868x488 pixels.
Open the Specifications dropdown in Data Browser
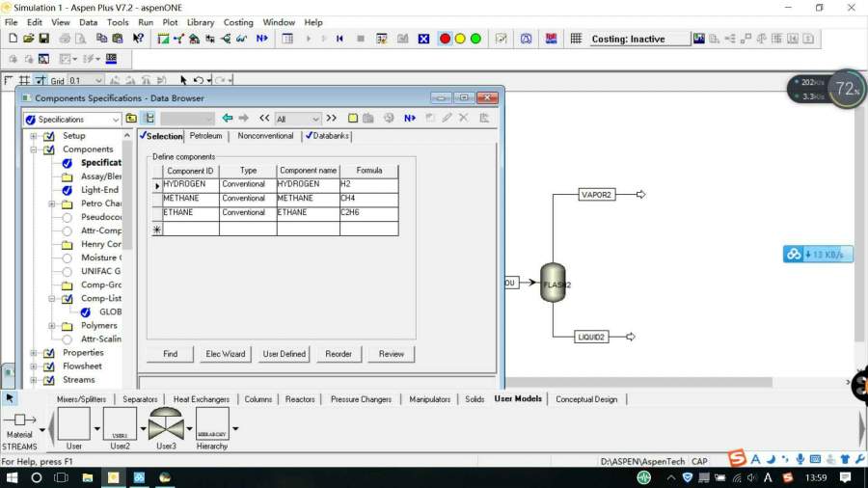click(116, 120)
